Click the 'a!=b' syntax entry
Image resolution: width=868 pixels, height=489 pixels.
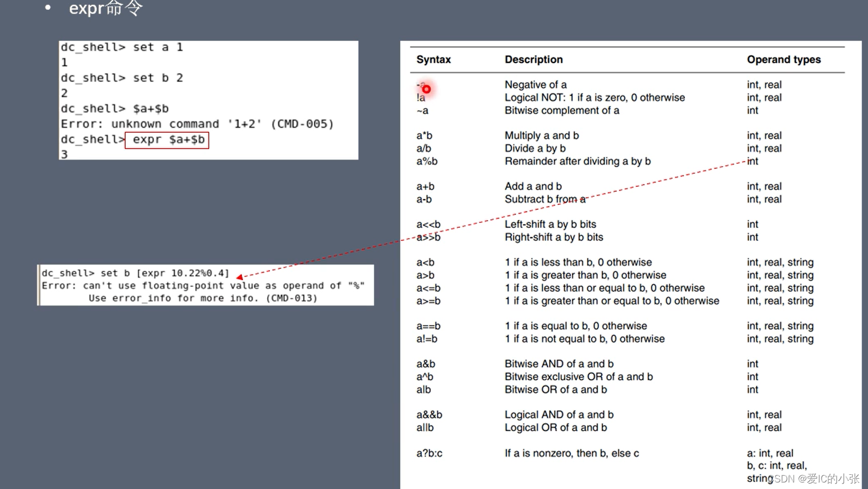click(x=427, y=339)
